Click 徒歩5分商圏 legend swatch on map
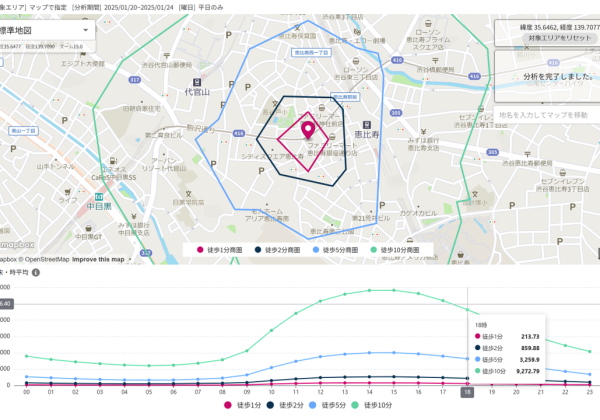 point(316,250)
